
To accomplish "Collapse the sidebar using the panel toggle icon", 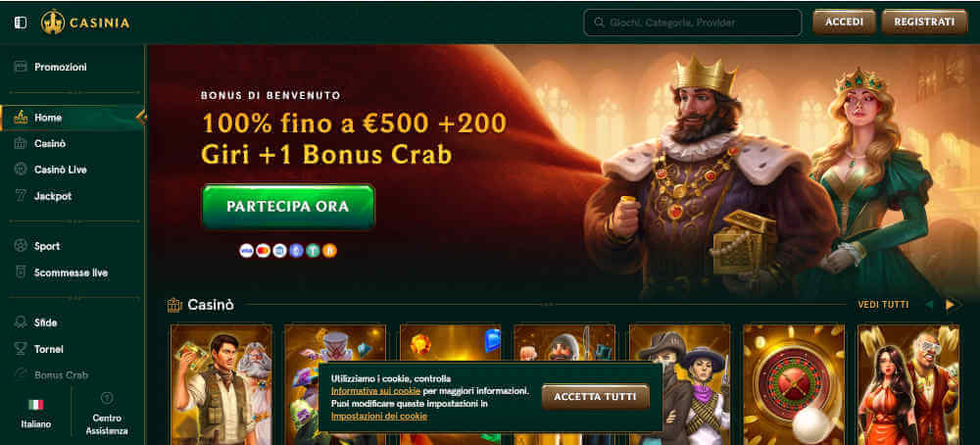I will (20, 23).
